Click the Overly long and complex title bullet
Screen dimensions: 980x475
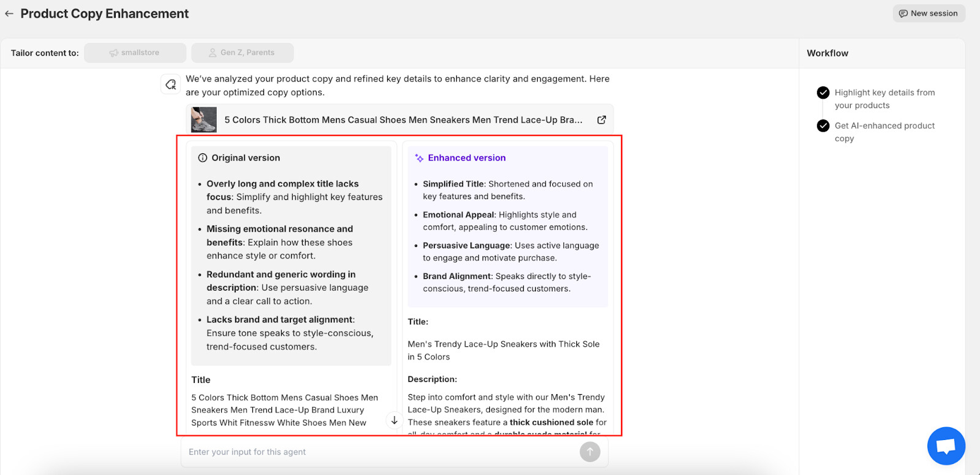[x=295, y=197]
